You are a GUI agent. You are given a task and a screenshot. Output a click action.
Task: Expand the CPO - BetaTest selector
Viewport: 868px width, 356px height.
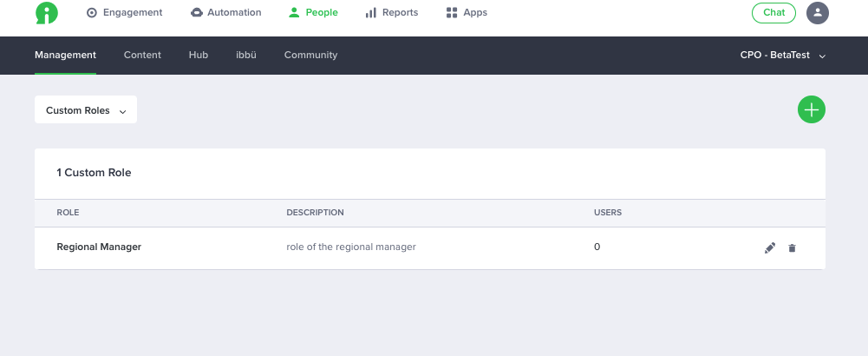coord(783,56)
